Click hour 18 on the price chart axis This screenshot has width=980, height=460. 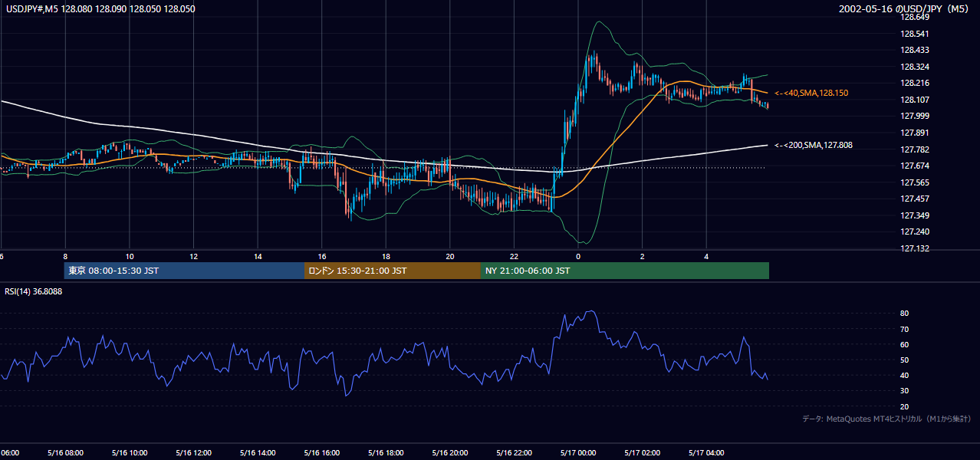pos(386,256)
